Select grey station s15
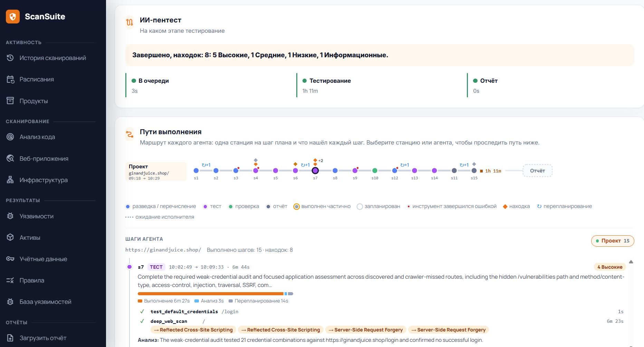 pyautogui.click(x=474, y=170)
